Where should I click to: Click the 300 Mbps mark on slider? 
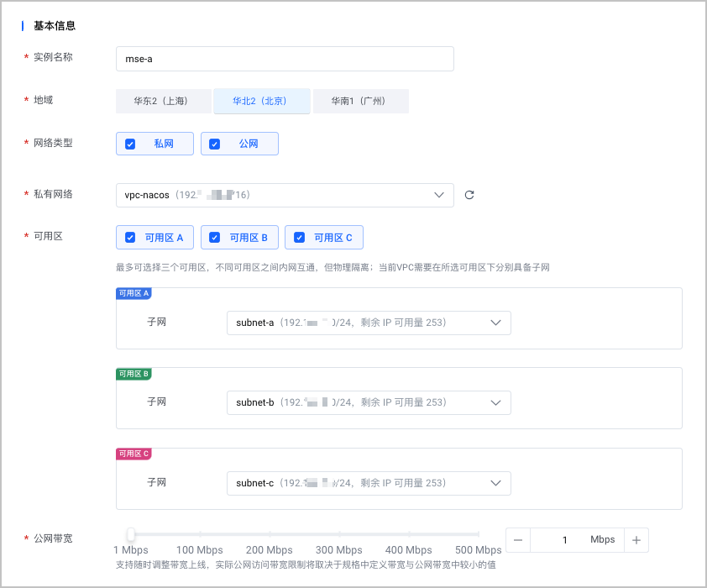pyautogui.click(x=339, y=534)
